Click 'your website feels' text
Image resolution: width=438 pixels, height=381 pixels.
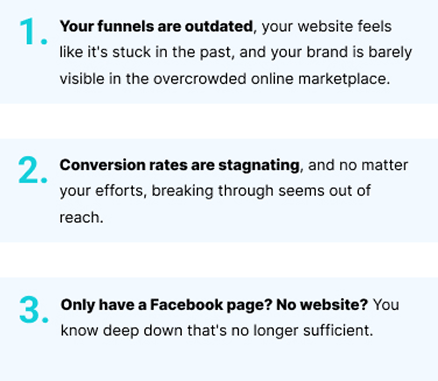326,26
